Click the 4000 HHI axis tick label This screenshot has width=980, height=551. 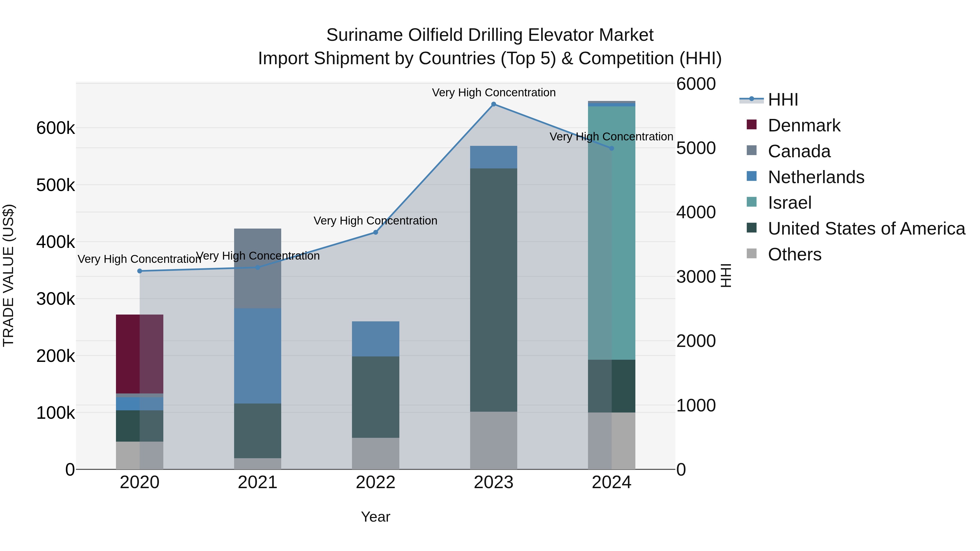[696, 213]
